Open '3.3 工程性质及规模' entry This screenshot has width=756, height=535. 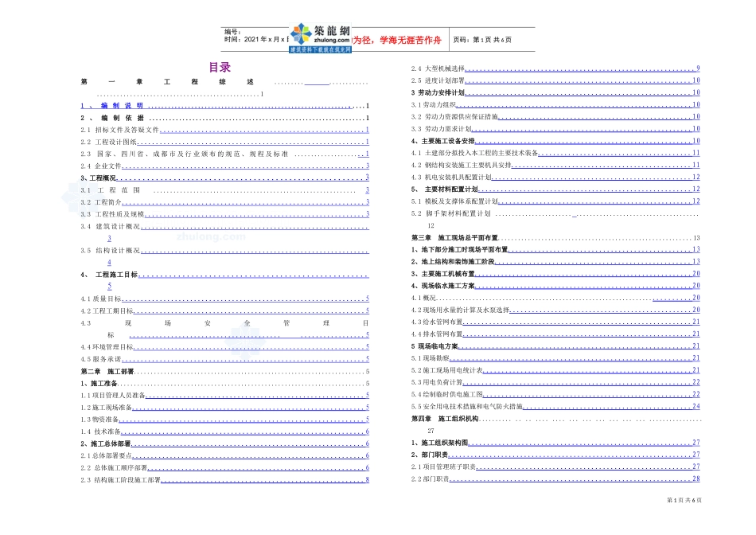pos(224,214)
